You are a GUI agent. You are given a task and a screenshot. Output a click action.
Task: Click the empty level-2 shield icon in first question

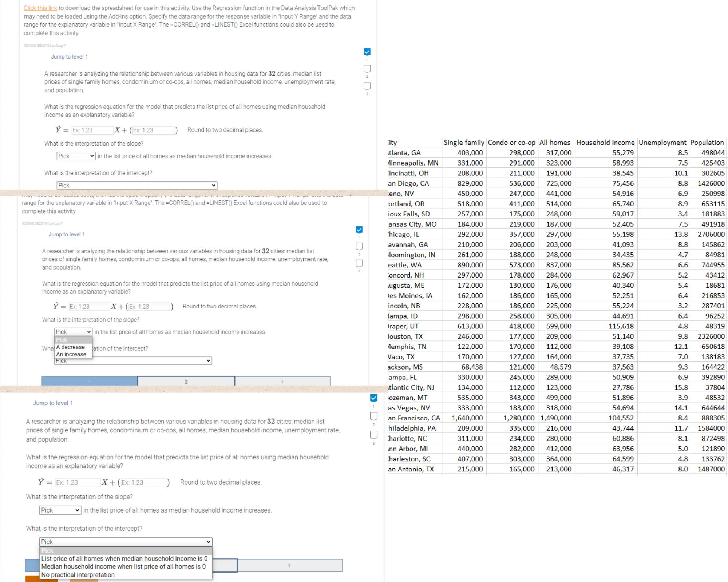367,68
